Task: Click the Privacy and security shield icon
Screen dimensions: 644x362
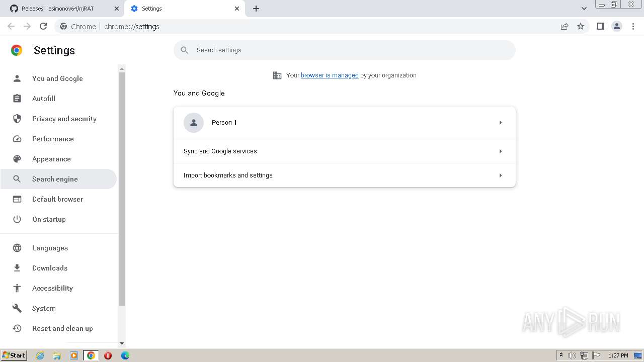Action: click(17, 119)
